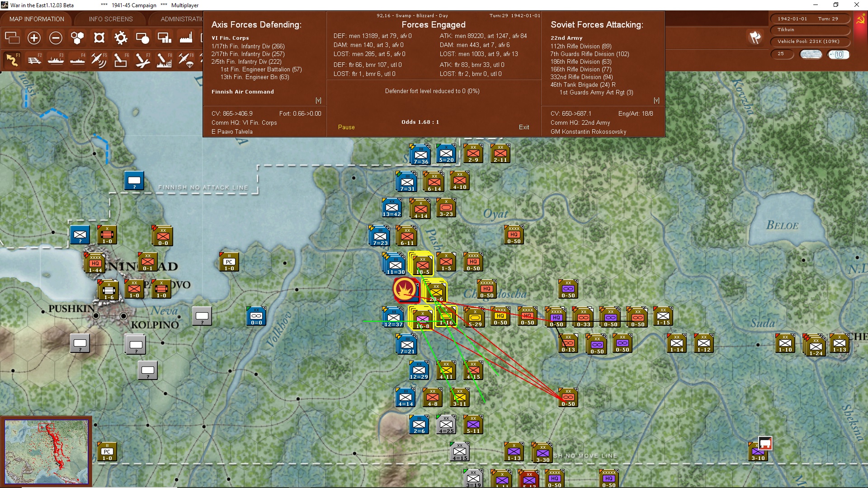Toggle the counter with bar chart icon
This screenshot has width=868, height=488.
pyautogui.click(x=164, y=38)
